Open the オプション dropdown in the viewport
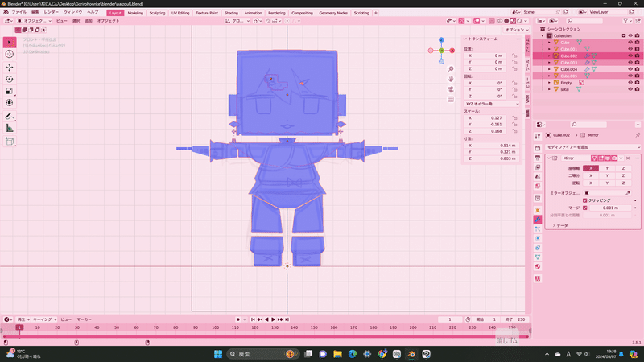644x362 pixels. (x=517, y=30)
